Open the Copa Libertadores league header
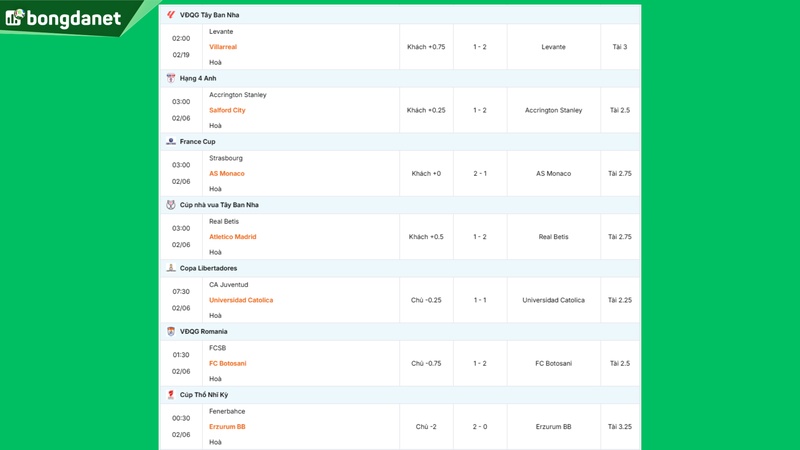Viewport: 800px width, 450px height. click(x=208, y=268)
